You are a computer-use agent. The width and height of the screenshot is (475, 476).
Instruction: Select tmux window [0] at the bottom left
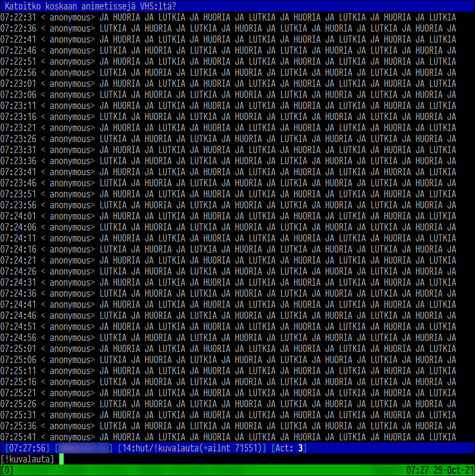pyautogui.click(x=7, y=470)
